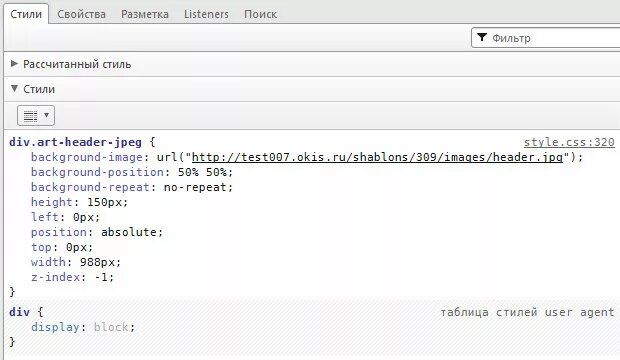Open the style format dropdown arrow

pos(46,115)
